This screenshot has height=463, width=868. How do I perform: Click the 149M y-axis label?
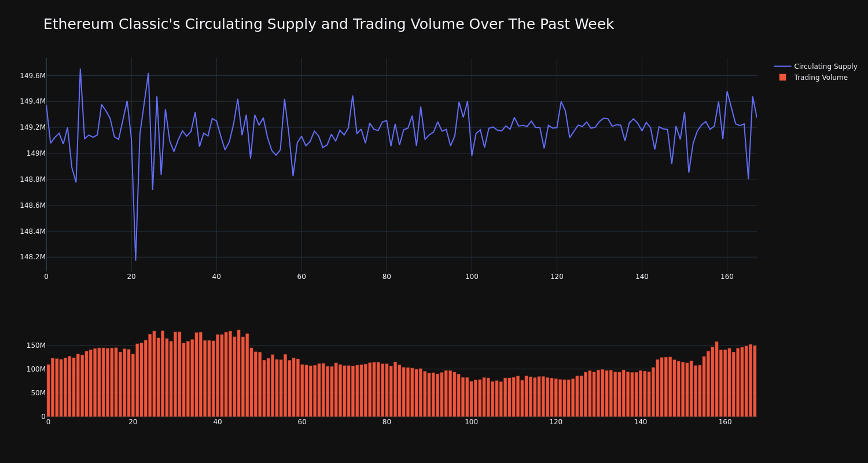pos(36,153)
